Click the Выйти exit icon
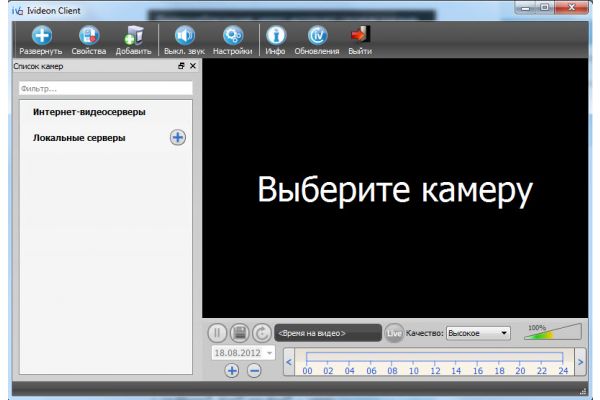Screen dimensions: 600x400 (360, 34)
